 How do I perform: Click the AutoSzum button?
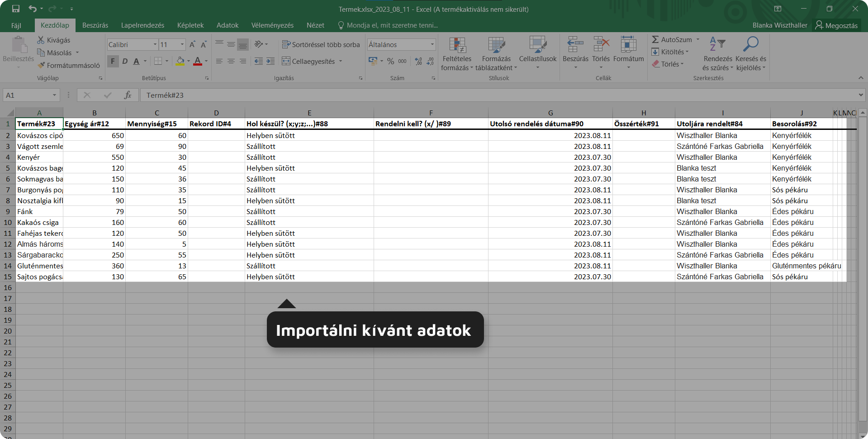[671, 39]
